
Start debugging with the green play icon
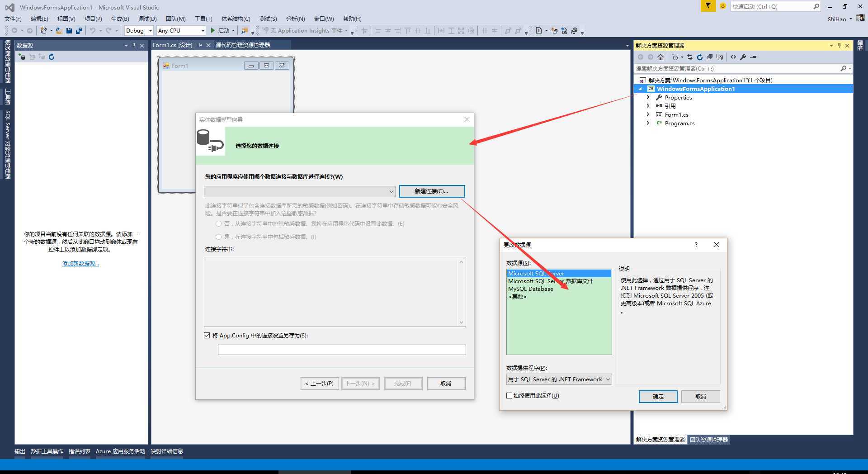click(213, 31)
